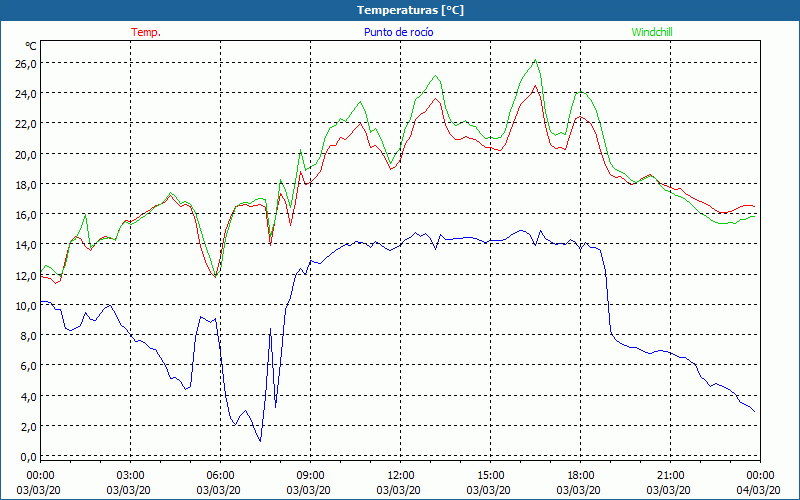
Task: Click the '21:00' time axis label
Action: point(670,476)
